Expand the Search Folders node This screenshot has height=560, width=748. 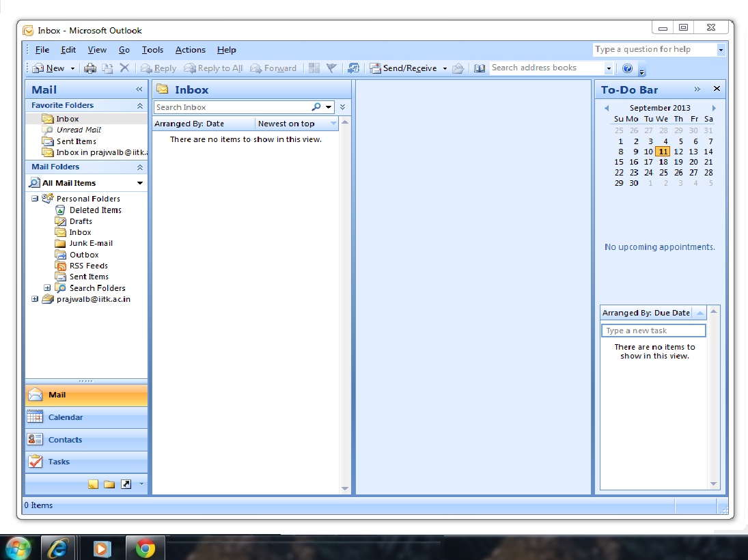(47, 288)
